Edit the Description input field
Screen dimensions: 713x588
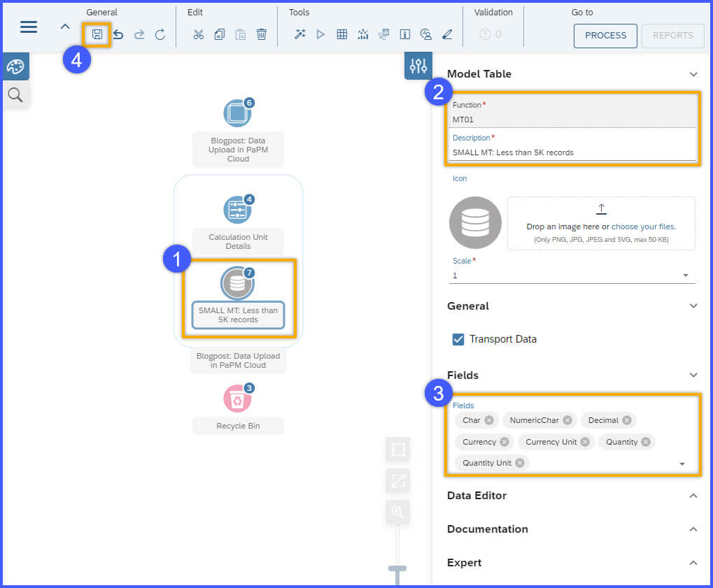[x=572, y=152]
